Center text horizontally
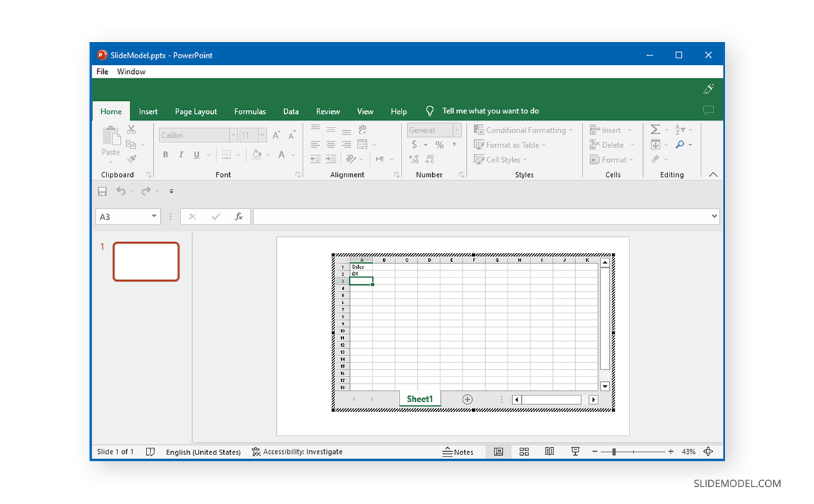 (x=331, y=144)
